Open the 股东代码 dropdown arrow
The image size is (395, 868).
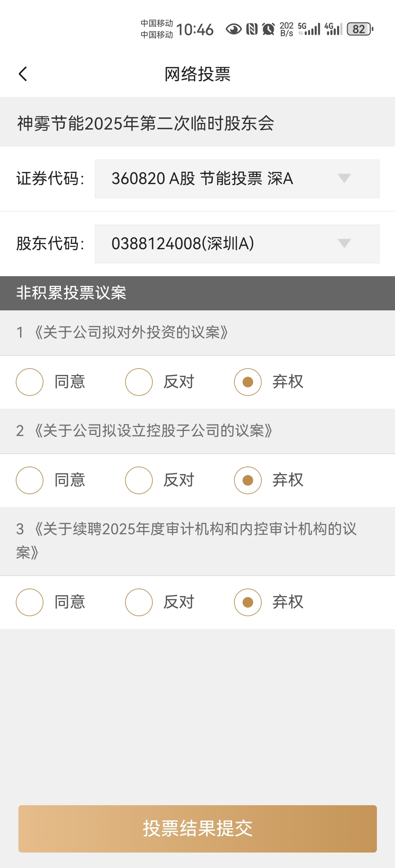click(x=344, y=243)
